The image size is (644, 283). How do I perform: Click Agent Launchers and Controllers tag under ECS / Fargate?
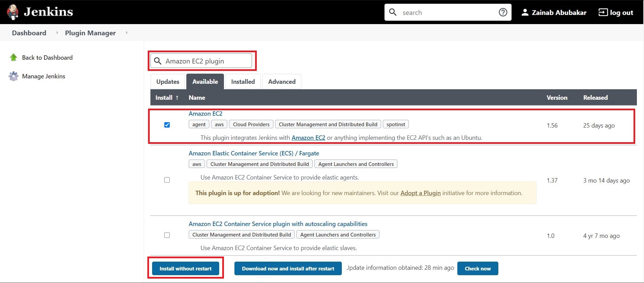click(356, 164)
